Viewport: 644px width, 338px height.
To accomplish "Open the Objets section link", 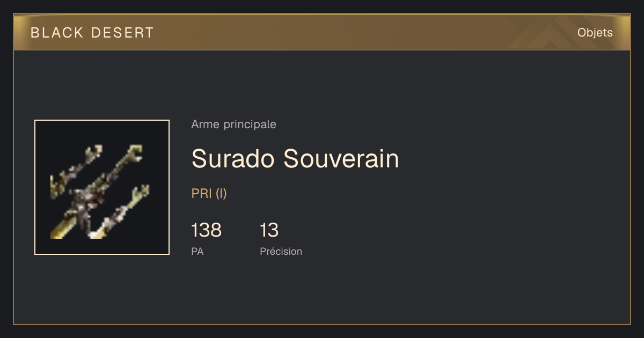I will [x=595, y=33].
